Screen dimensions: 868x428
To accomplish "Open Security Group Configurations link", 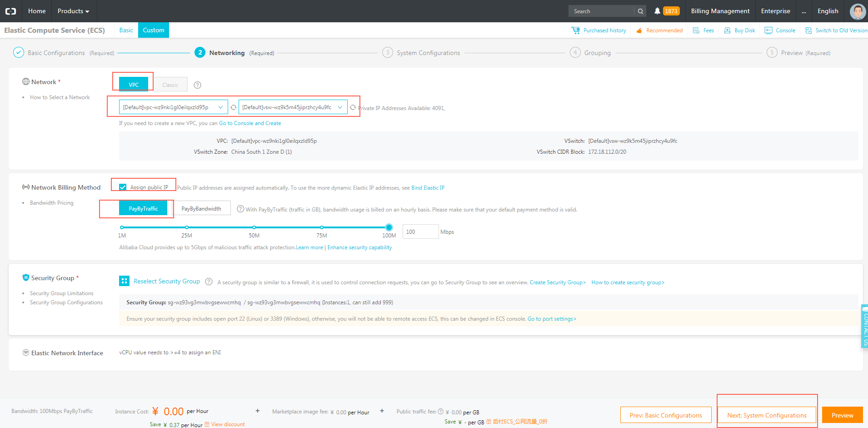I will point(66,302).
